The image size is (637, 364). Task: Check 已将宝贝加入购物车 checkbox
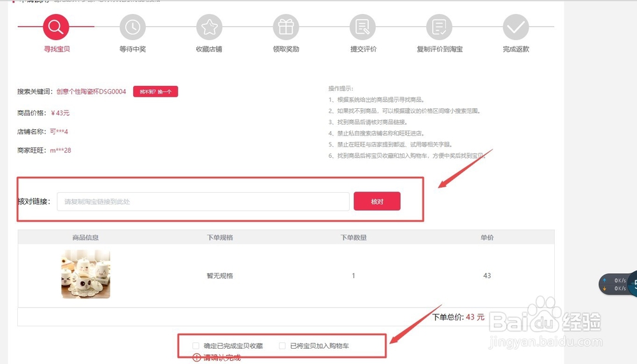[282, 346]
